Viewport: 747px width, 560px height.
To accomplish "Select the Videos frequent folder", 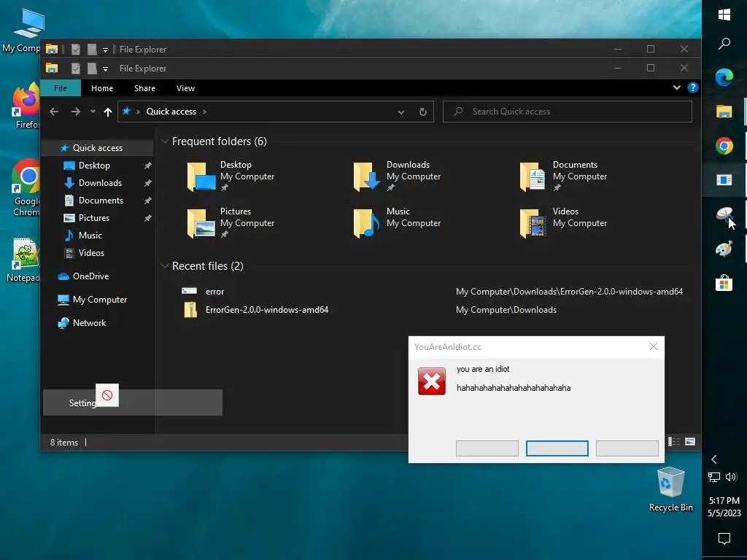I will pos(564,223).
